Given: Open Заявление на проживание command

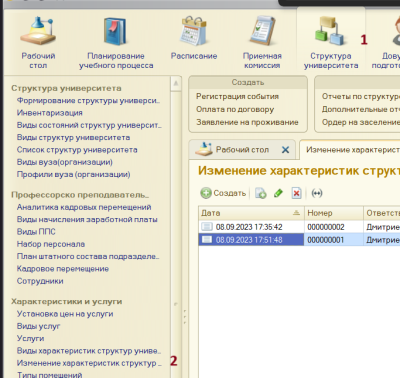Looking at the screenshot, I should click(x=247, y=122).
